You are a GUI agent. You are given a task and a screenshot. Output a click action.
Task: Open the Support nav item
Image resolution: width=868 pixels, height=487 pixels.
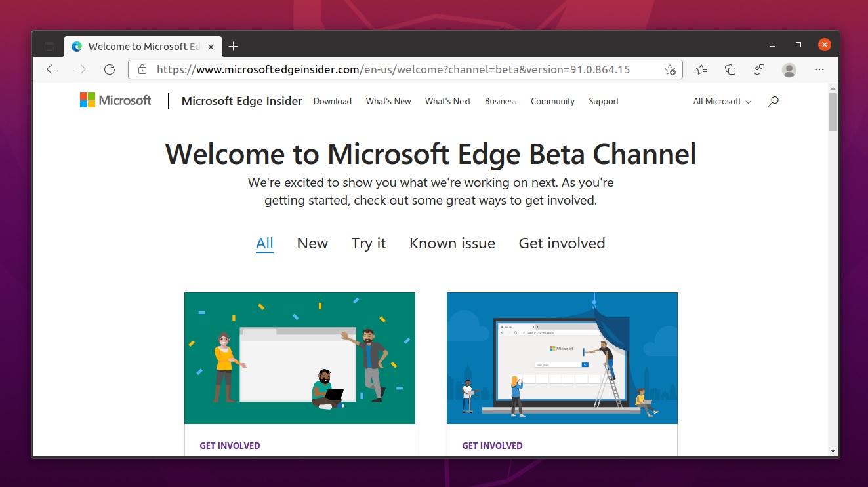tap(604, 101)
